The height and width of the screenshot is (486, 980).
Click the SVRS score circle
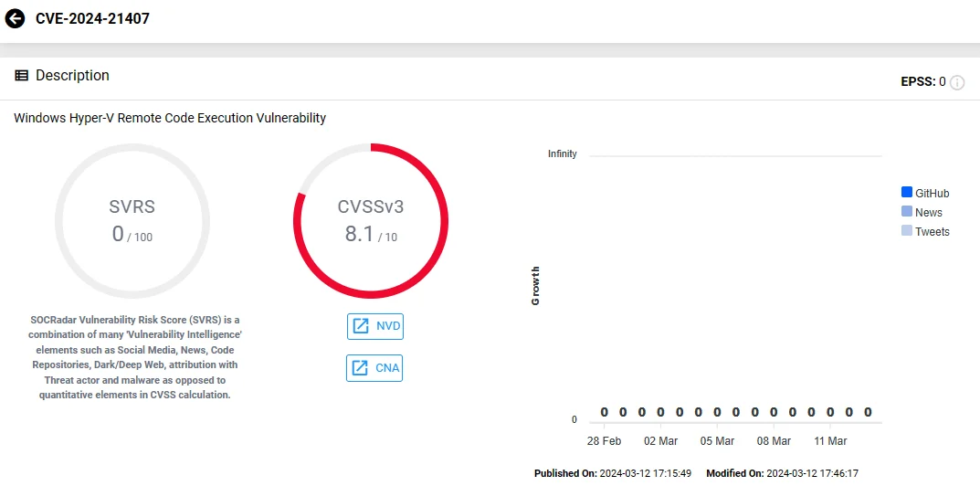pyautogui.click(x=132, y=221)
